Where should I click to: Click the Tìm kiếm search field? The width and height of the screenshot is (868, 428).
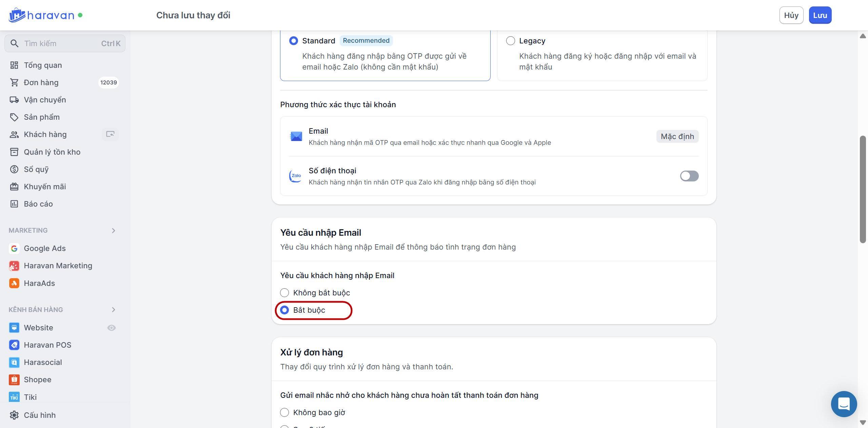pos(64,43)
